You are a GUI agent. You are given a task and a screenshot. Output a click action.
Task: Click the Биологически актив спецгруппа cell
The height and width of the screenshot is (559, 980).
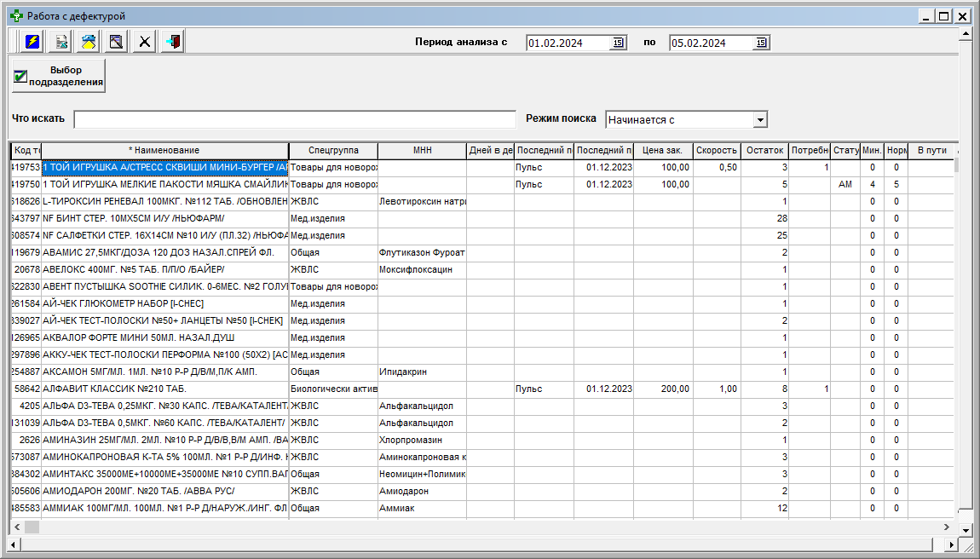[x=333, y=389]
